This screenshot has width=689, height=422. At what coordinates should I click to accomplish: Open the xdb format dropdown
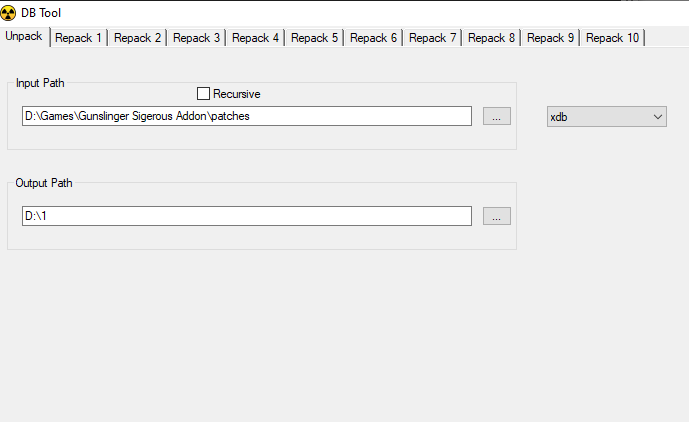[x=606, y=117]
